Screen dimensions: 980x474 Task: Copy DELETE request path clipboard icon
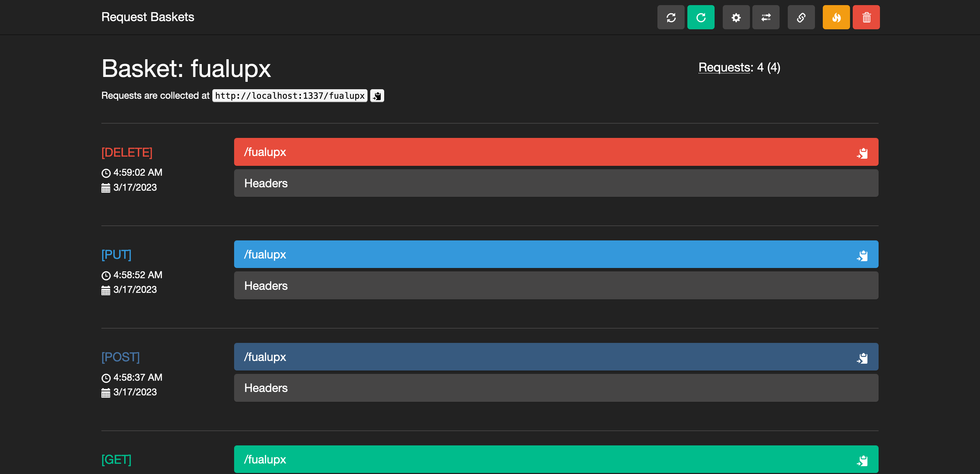862,153
